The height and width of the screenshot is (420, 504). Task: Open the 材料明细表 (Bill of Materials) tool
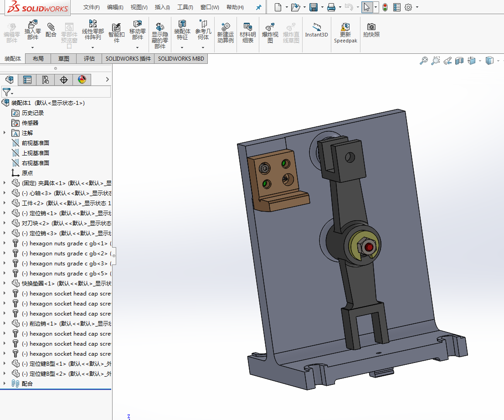point(247,33)
